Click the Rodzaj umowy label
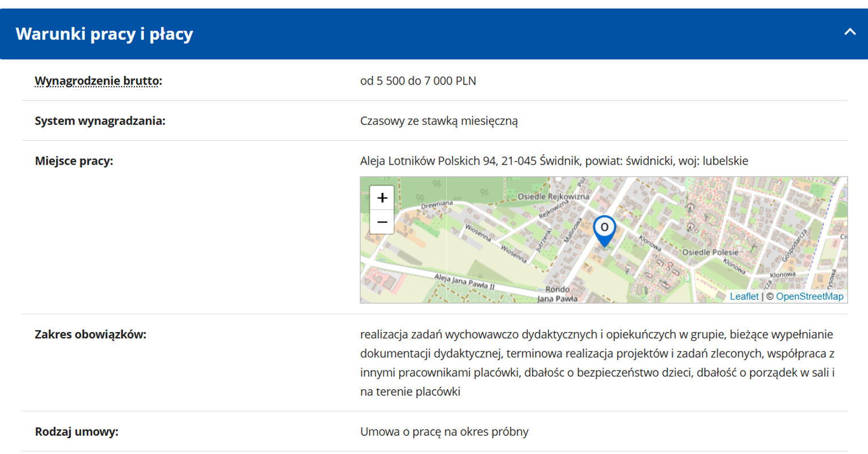 click(77, 431)
